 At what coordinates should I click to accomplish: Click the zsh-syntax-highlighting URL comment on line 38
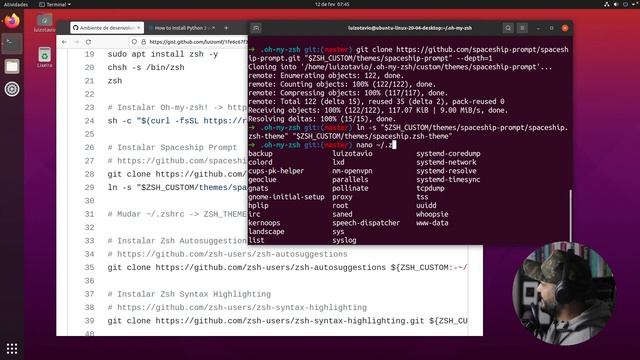coord(237,307)
